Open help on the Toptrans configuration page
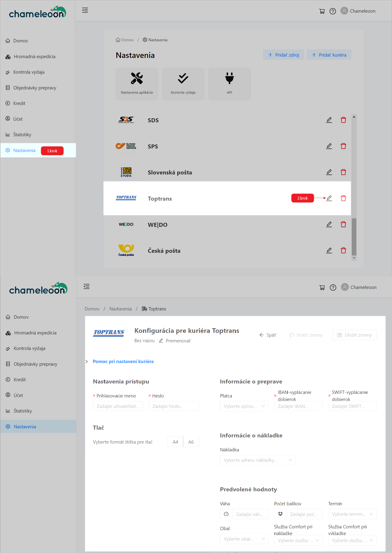This screenshot has width=392, height=553. [333, 287]
